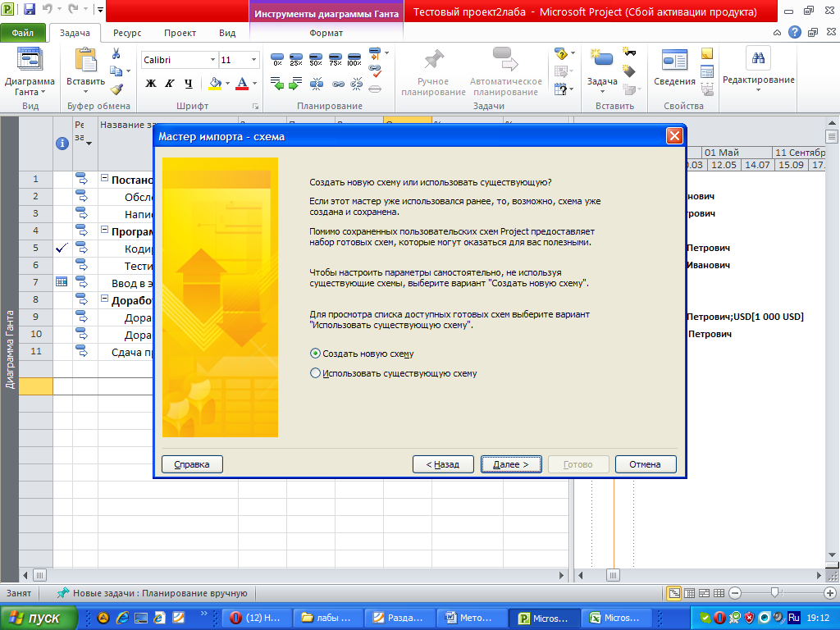Proceed with the Далее button
The width and height of the screenshot is (840, 630).
[x=511, y=464]
